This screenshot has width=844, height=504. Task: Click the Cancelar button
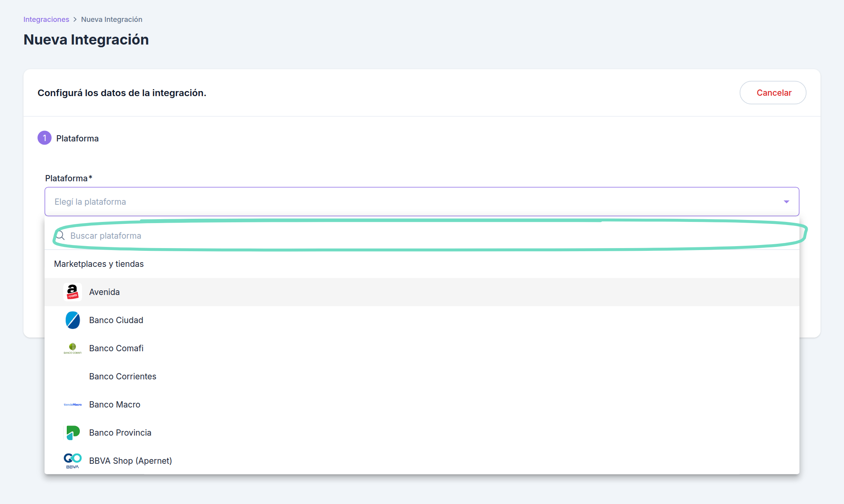click(773, 93)
